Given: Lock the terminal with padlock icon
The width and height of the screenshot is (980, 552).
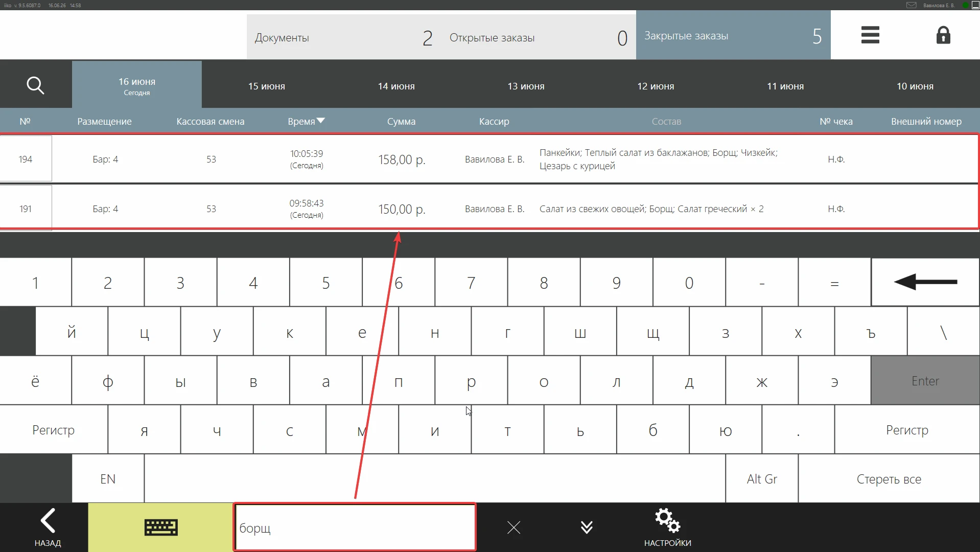Looking at the screenshot, I should click(x=943, y=35).
